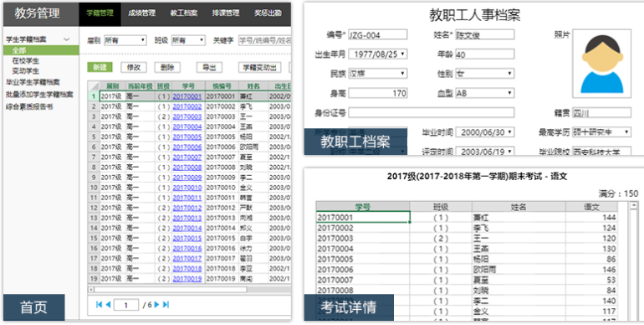Image resolution: width=644 pixels, height=325 pixels.
Task: Click 语文 column header in exam table
Action: click(591, 207)
